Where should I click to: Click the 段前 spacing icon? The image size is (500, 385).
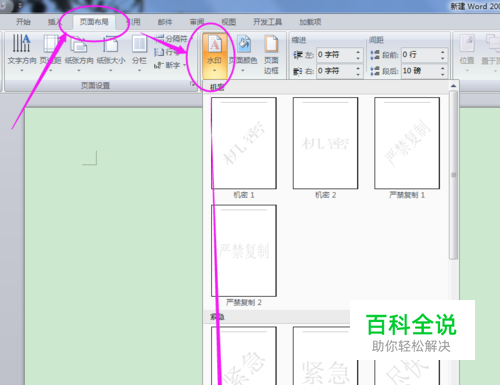pos(375,55)
